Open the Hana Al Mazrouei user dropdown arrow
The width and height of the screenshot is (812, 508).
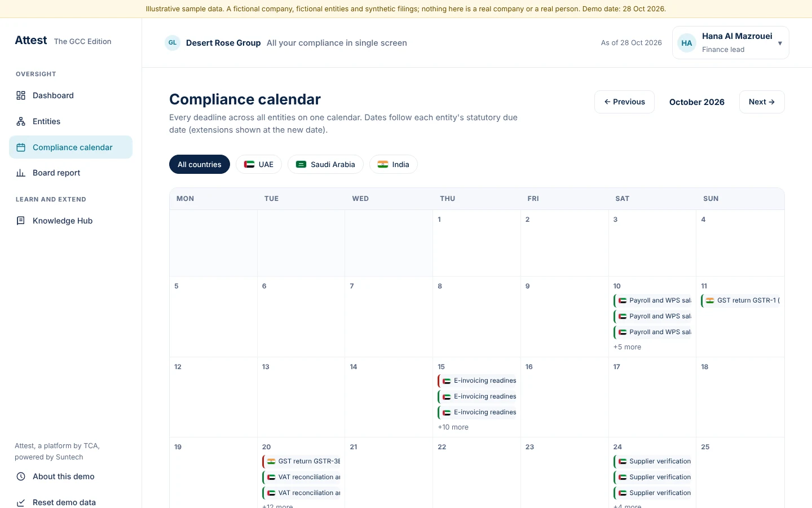coord(780,43)
